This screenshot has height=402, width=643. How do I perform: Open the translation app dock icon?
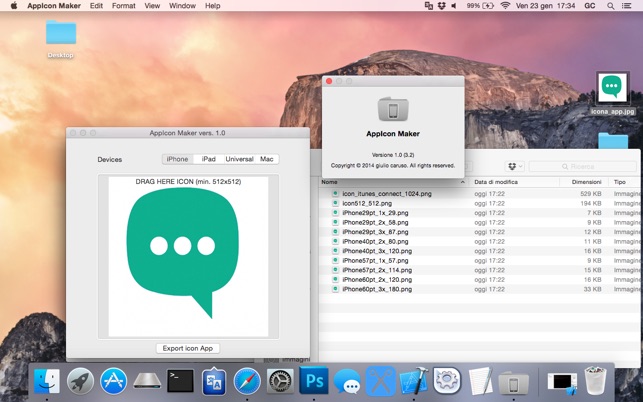(x=214, y=381)
